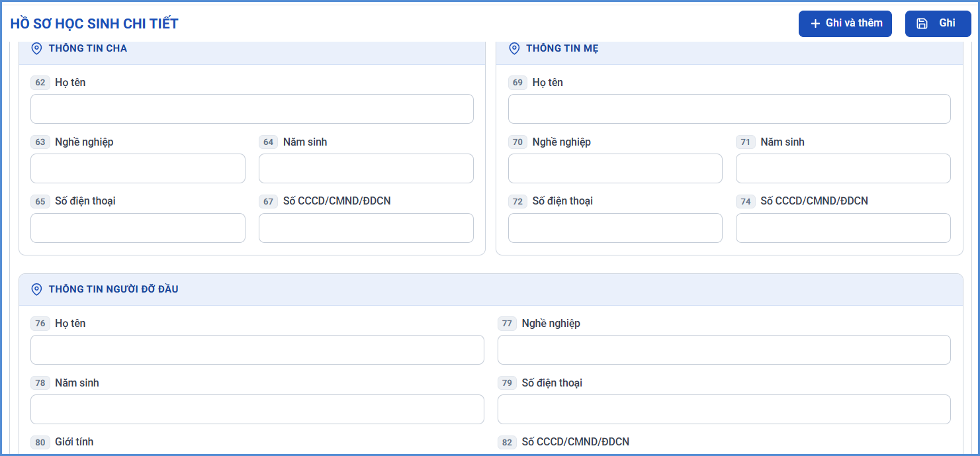Screen dimensions: 980x456
Task: Focus mother's Số CCCD/CMND/ĐDCN field 74
Action: point(843,228)
